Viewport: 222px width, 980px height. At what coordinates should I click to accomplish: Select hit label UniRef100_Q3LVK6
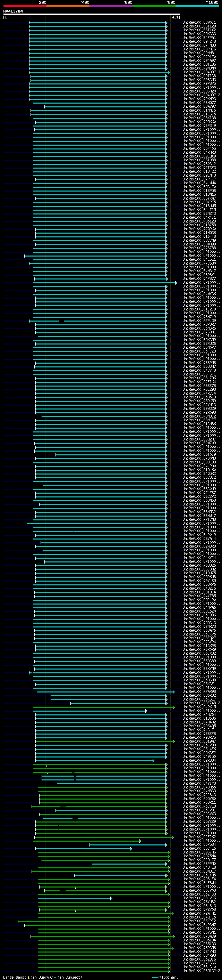[199, 898]
